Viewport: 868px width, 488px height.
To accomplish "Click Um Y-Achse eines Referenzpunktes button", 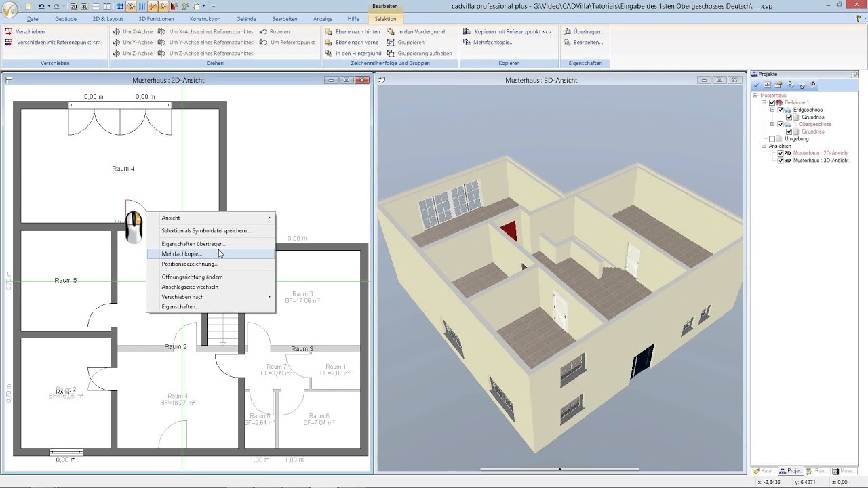I will click(x=205, y=43).
